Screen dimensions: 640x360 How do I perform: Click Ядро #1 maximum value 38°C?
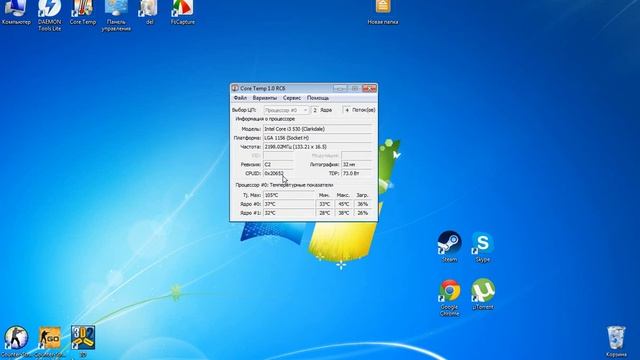pos(344,213)
